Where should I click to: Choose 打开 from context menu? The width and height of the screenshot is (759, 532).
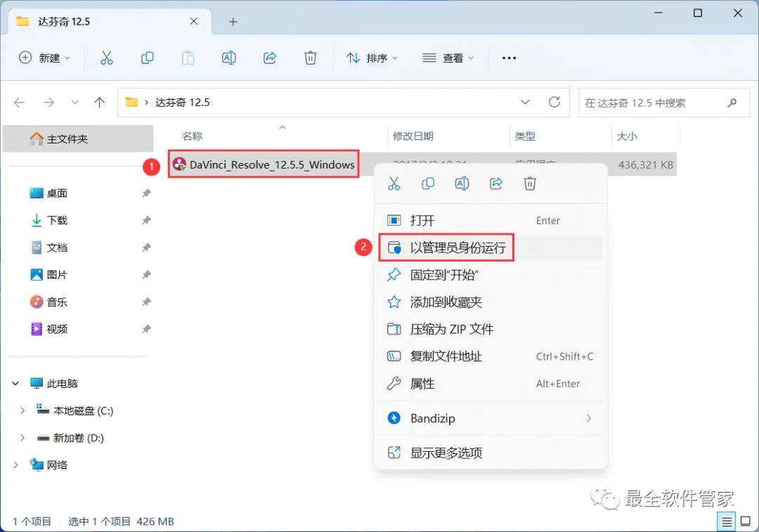coord(491,221)
